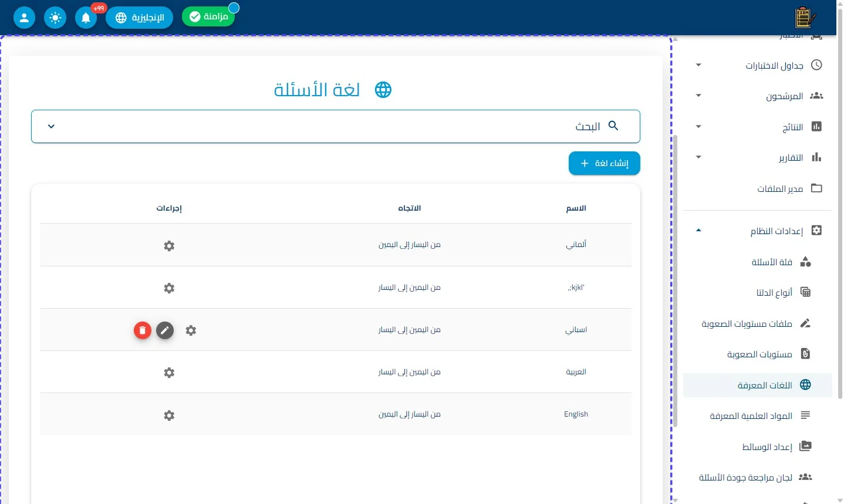Expand the النتائج sidebar section arrow
844x504 pixels.
pos(698,126)
